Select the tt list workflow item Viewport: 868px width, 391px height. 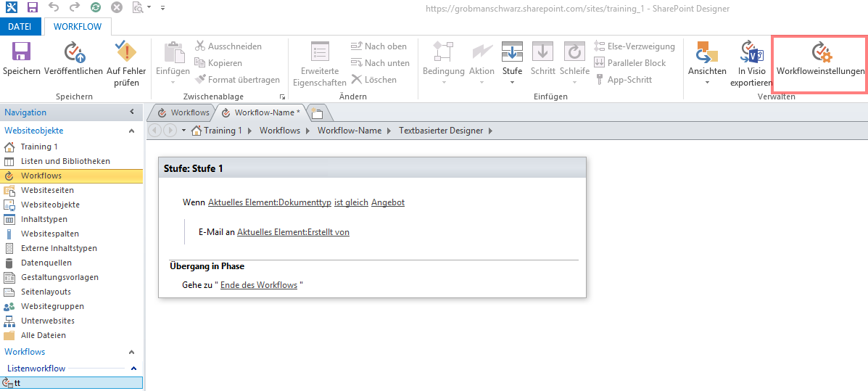(x=17, y=383)
